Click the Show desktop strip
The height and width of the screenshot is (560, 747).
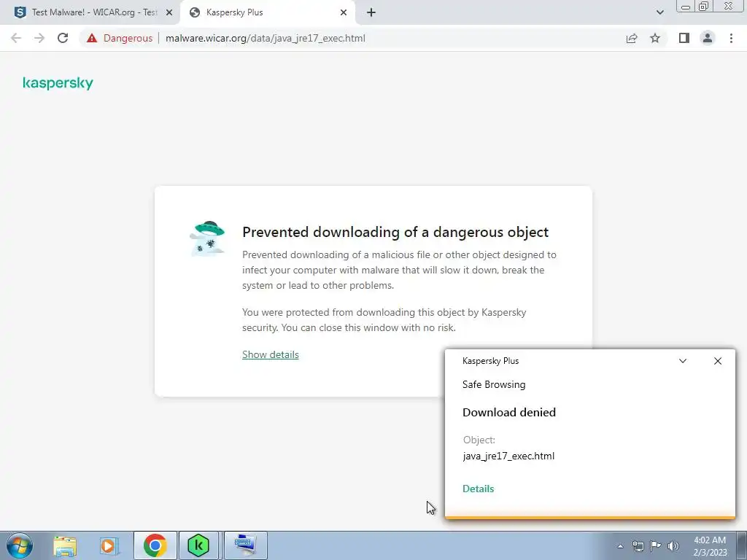click(742, 545)
